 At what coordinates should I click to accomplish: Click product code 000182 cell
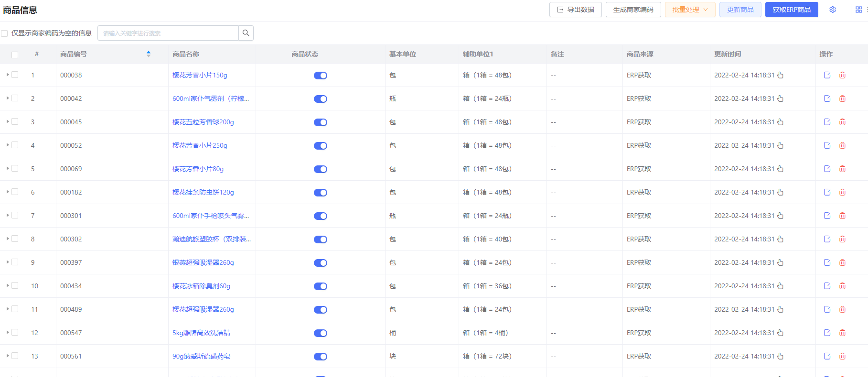point(71,192)
